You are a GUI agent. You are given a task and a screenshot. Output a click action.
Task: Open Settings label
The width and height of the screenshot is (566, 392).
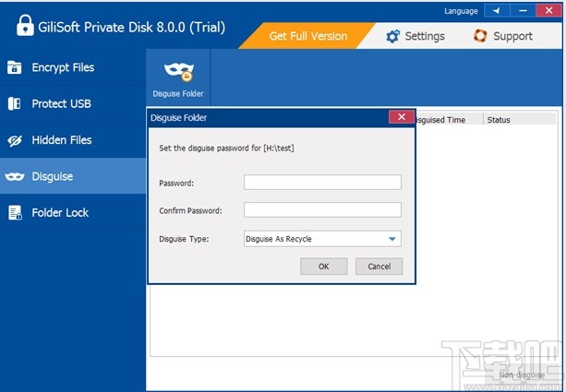click(x=425, y=36)
